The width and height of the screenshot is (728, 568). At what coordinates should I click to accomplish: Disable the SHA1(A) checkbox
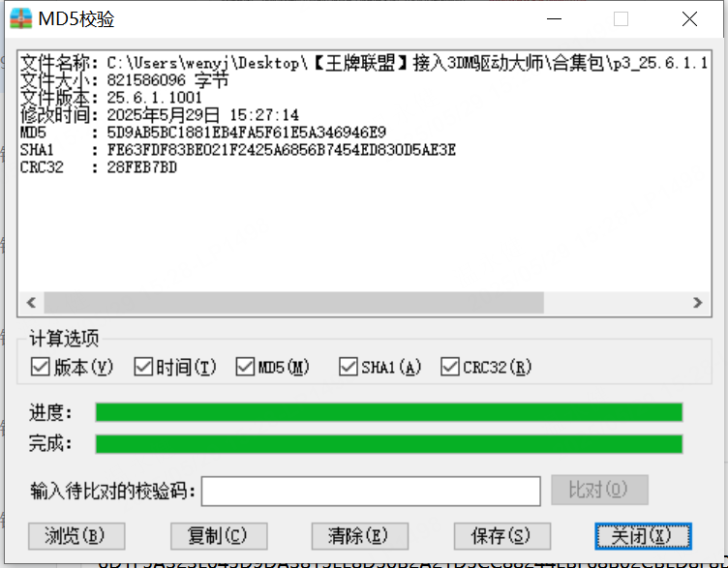349,367
